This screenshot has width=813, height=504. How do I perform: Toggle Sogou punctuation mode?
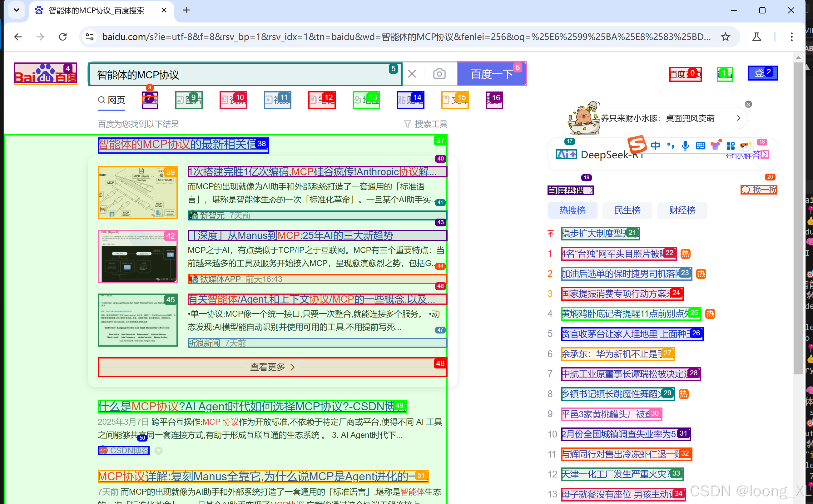coord(670,145)
